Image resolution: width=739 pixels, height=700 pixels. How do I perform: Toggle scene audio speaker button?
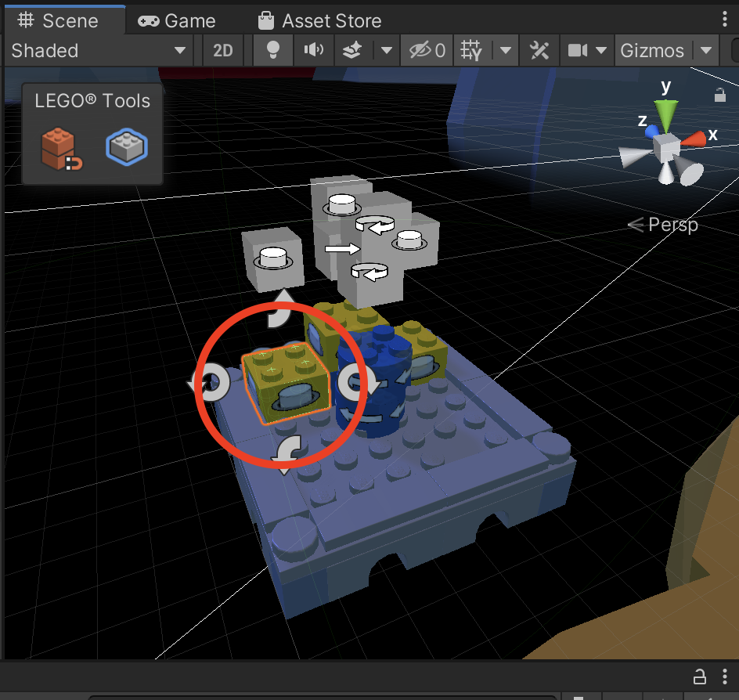pyautogui.click(x=313, y=50)
